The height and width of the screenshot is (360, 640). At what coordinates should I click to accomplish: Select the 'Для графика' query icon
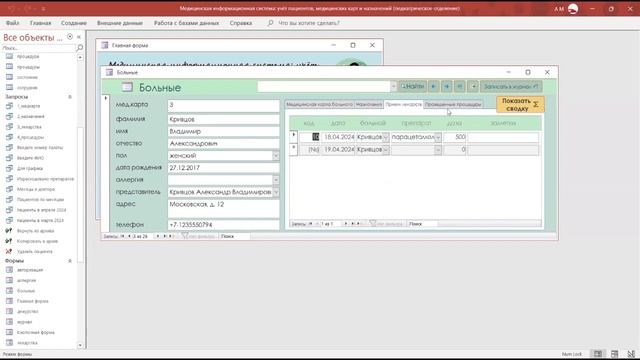9,168
